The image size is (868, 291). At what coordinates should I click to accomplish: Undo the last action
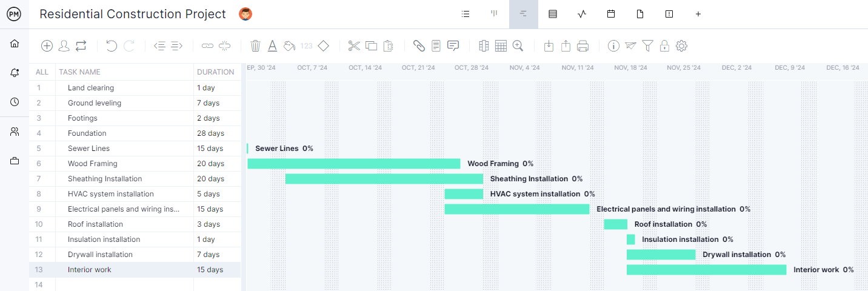[x=112, y=45]
